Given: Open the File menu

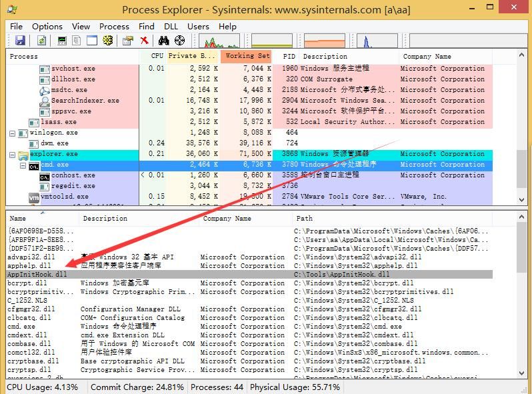Looking at the screenshot, I should [16, 27].
